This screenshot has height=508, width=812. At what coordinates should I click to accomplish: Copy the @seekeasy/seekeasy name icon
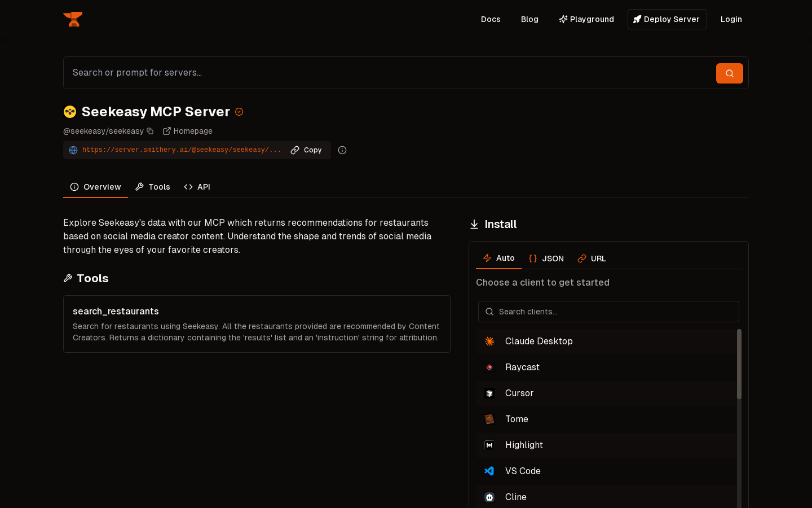pos(150,131)
